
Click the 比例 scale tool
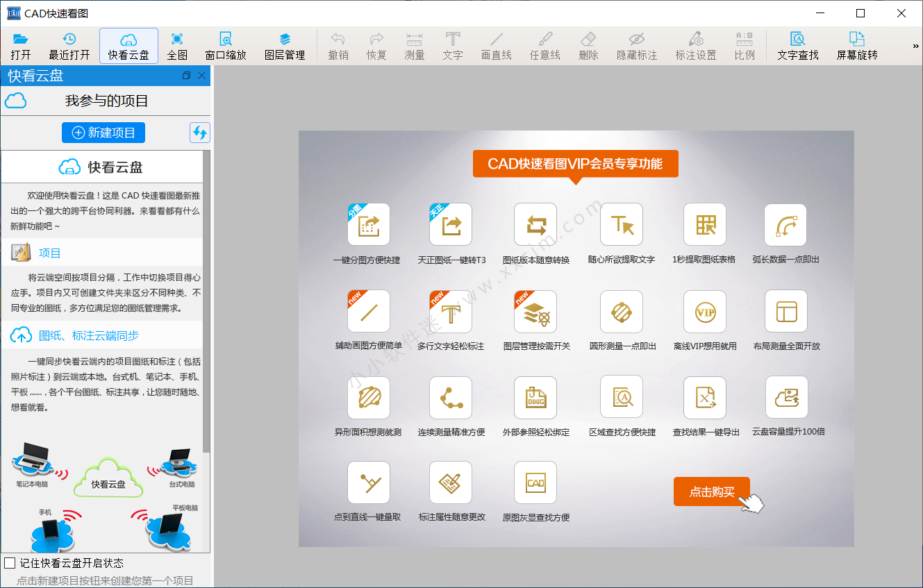[x=745, y=46]
